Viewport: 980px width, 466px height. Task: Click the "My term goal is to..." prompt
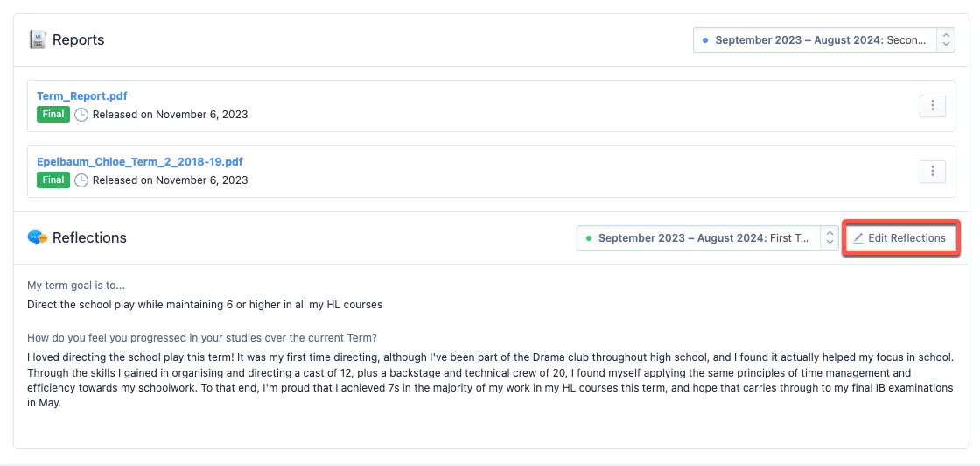coord(75,286)
